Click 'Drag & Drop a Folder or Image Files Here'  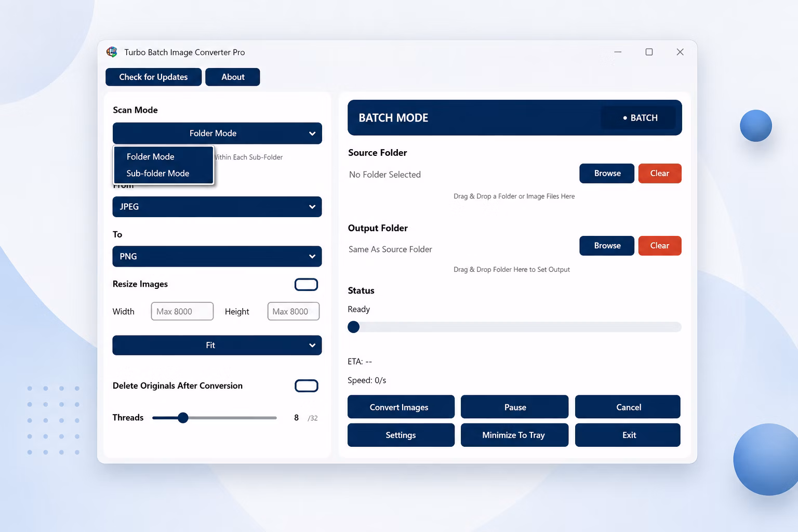[x=514, y=196]
